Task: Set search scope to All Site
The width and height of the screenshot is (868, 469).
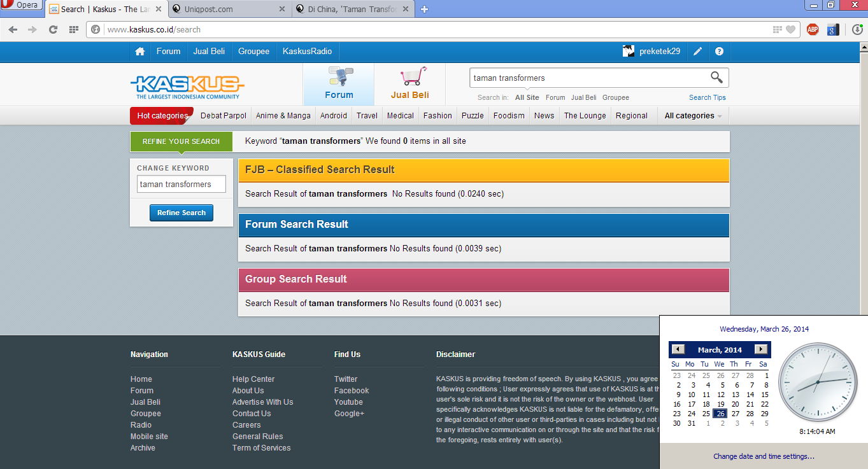Action: pos(527,97)
